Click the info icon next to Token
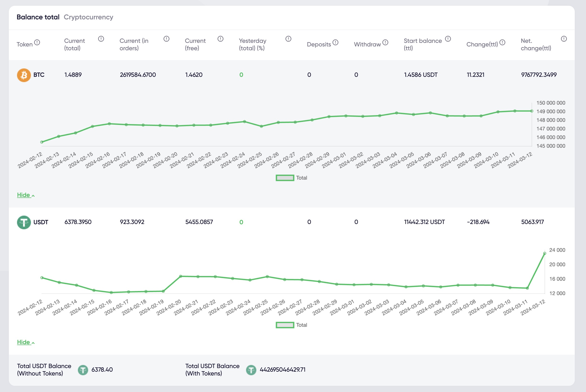Screen dimensions: 586x392 (x=37, y=43)
